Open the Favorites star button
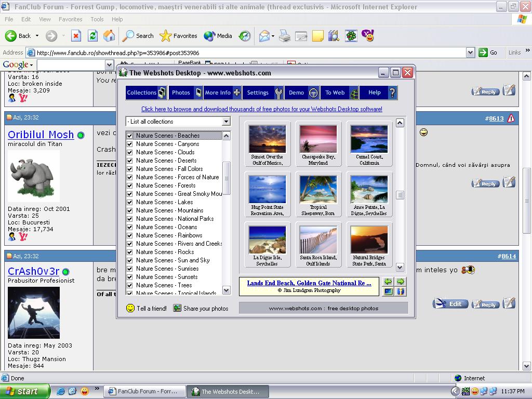 [x=179, y=36]
